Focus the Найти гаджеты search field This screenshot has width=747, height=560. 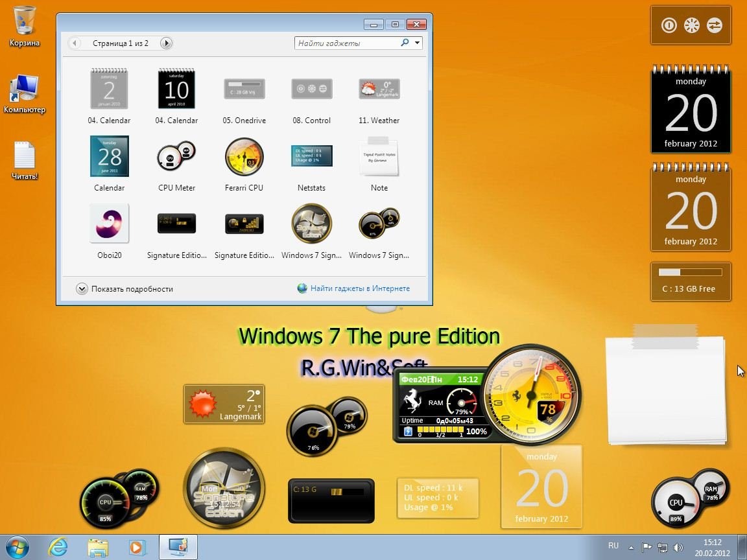click(x=347, y=43)
